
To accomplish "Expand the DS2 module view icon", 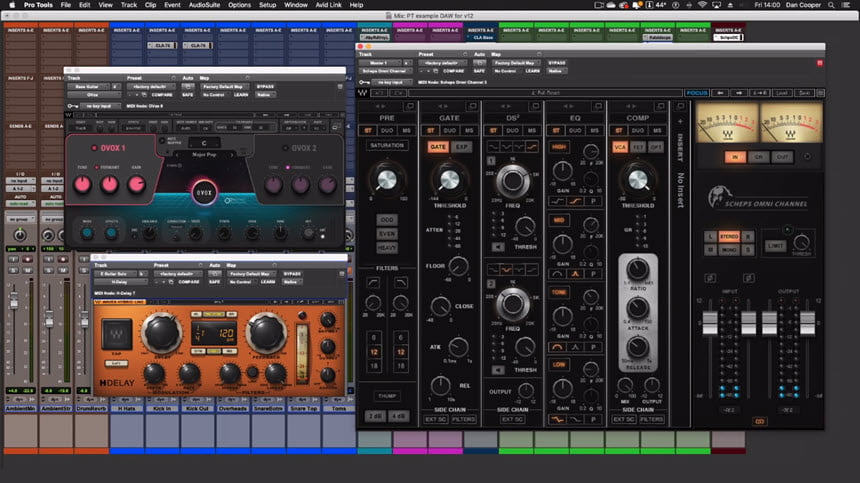I will click(x=535, y=106).
